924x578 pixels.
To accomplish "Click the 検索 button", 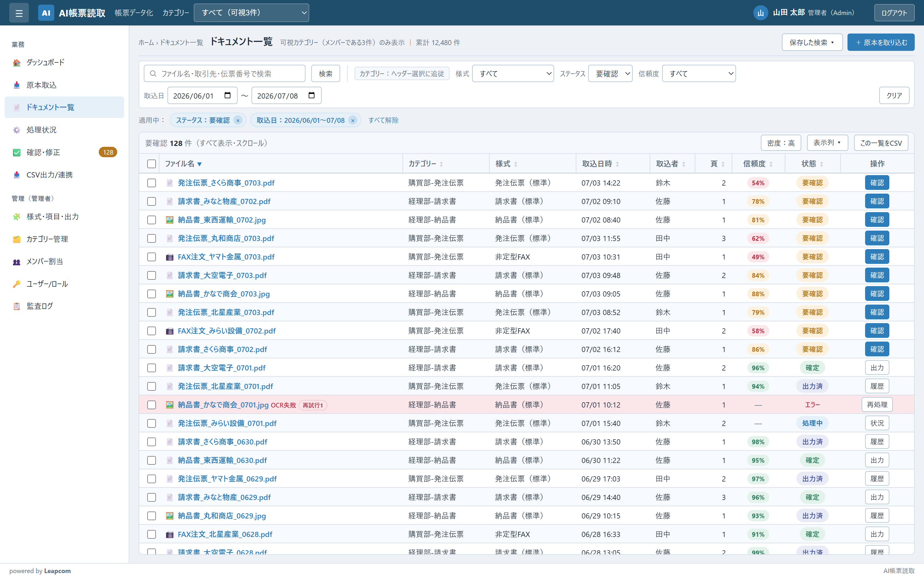I will tap(325, 73).
